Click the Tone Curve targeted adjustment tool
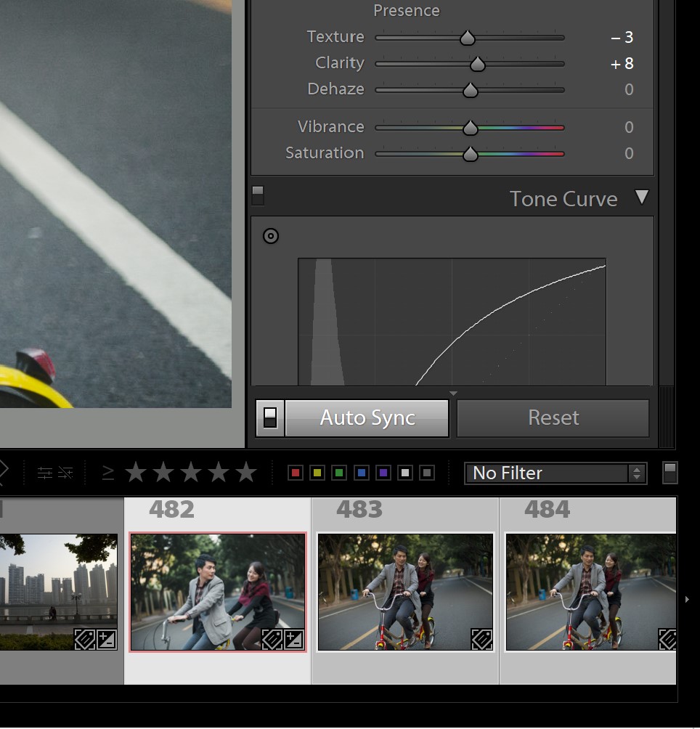 [x=271, y=236]
